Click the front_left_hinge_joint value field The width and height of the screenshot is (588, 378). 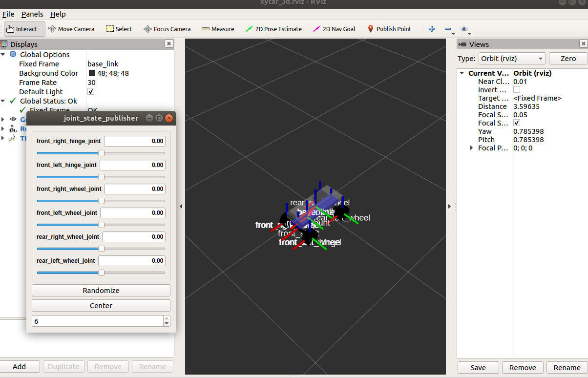coord(133,165)
